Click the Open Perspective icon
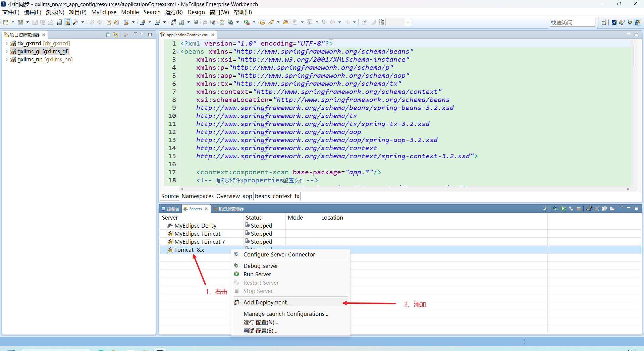This screenshot has width=644, height=351. 604,22
